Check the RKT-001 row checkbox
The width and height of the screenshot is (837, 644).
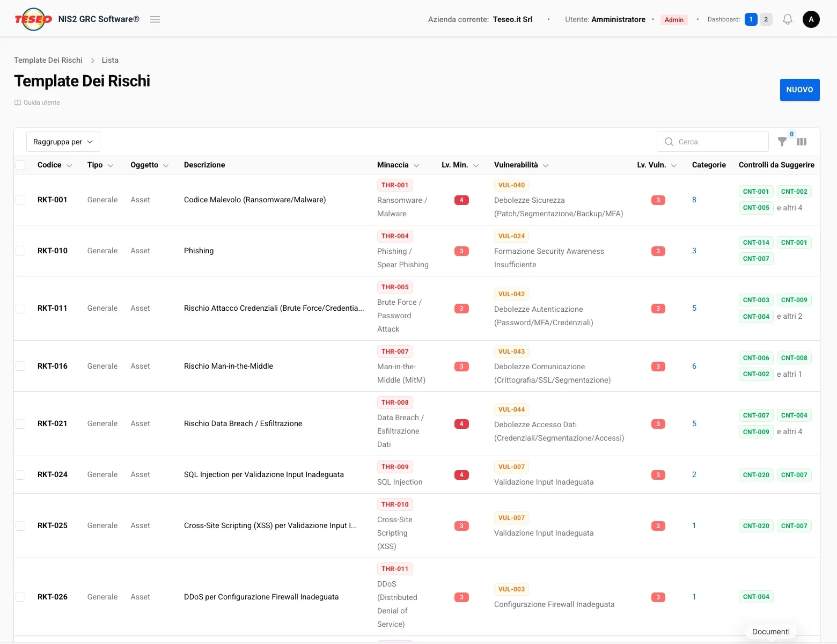[x=20, y=200]
